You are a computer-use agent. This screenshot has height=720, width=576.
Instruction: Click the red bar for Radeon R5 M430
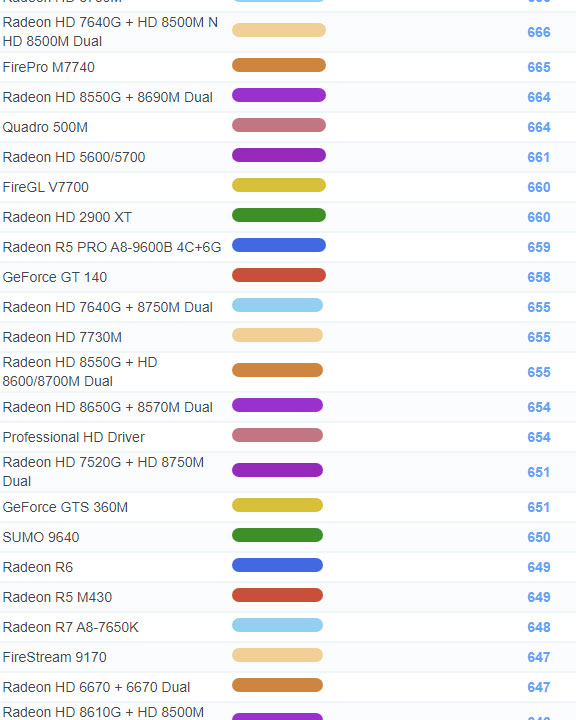pos(277,595)
